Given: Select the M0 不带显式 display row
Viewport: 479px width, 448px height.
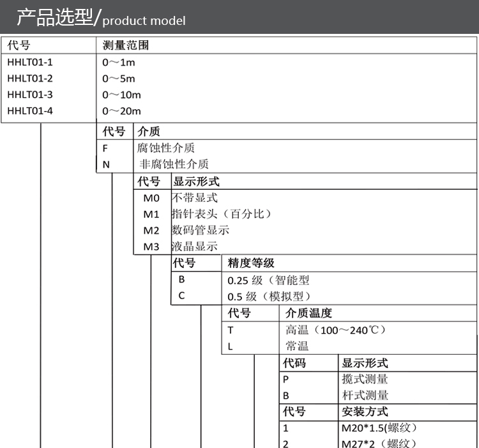Looking at the screenshot, I should [x=194, y=198].
